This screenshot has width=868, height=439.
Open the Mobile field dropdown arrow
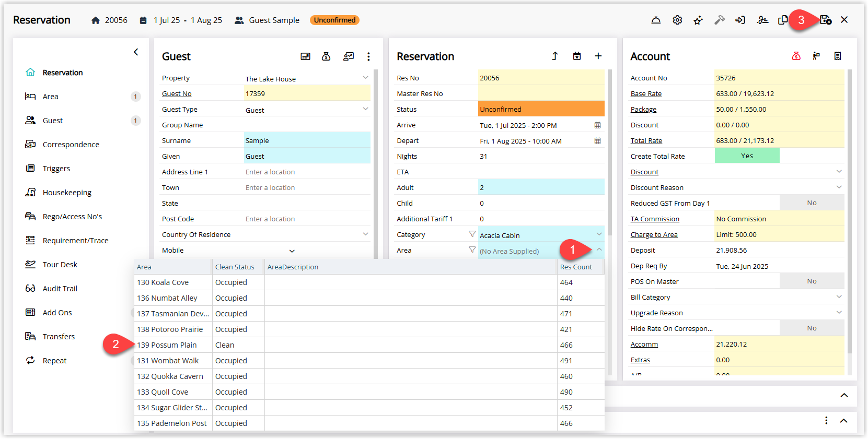coord(292,251)
